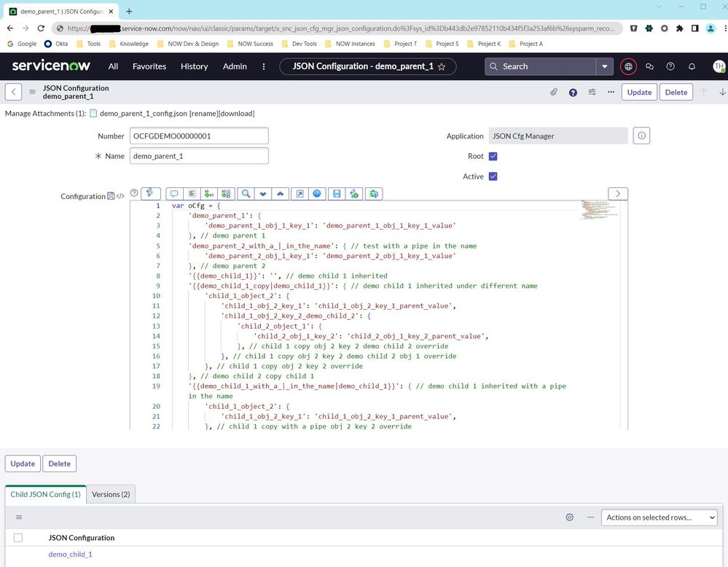
Task: Run the syntax check icon
Action: 355,193
